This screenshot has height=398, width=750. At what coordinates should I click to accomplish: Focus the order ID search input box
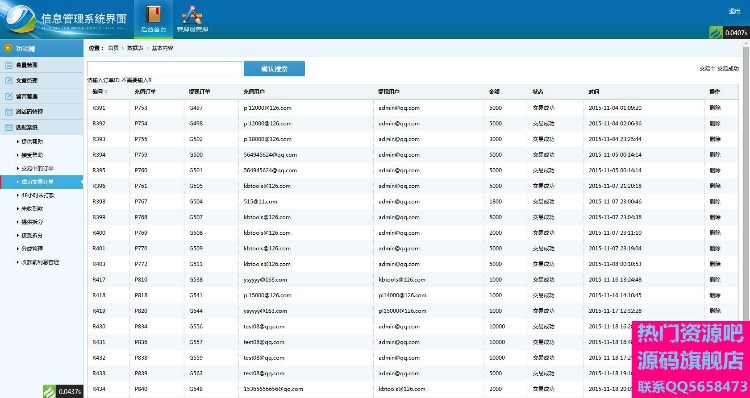(164, 68)
